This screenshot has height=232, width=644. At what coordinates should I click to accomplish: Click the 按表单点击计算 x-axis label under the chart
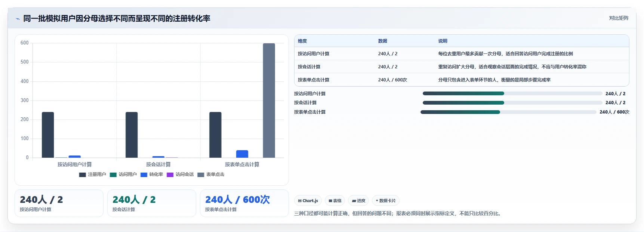coord(242,164)
